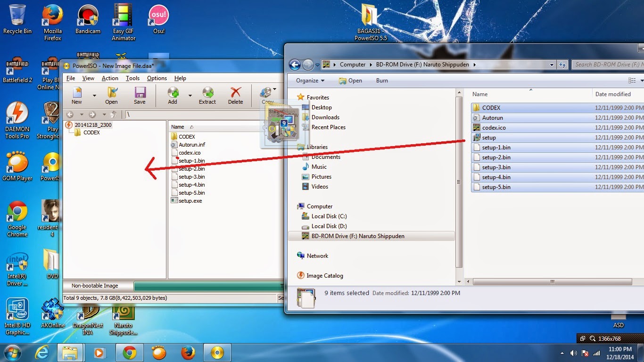Click Chrome icon on taskbar

click(129, 353)
